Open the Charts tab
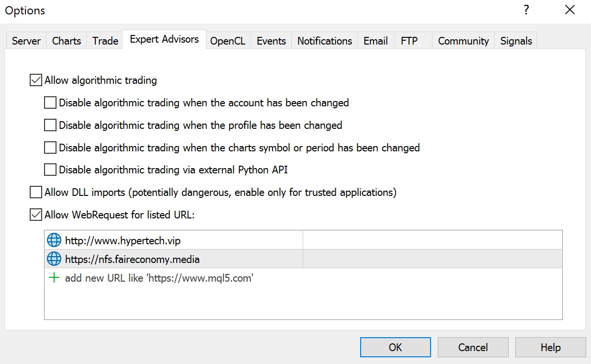This screenshot has height=364, width=591. pos(67,41)
